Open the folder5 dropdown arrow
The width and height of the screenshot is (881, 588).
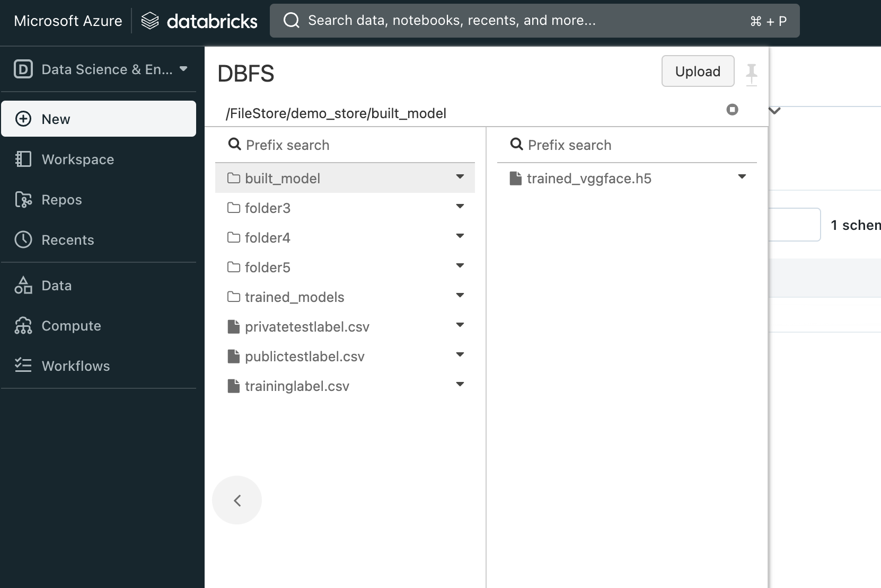[x=460, y=266]
